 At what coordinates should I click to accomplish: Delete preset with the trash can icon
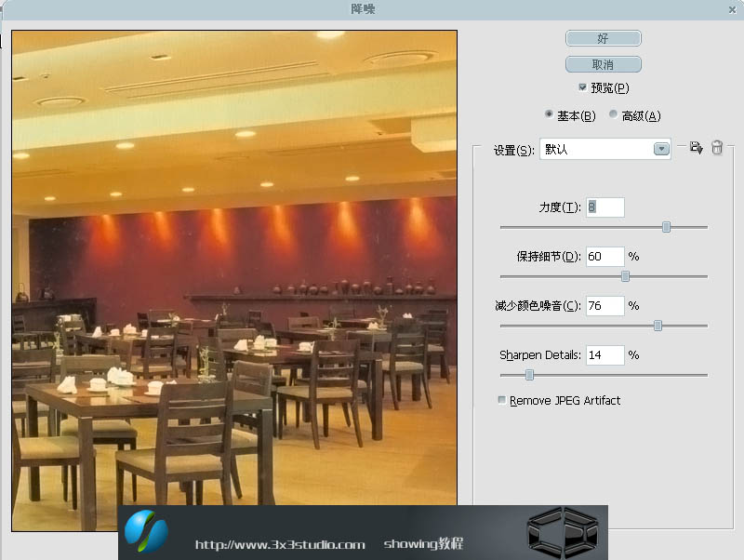coord(717,148)
